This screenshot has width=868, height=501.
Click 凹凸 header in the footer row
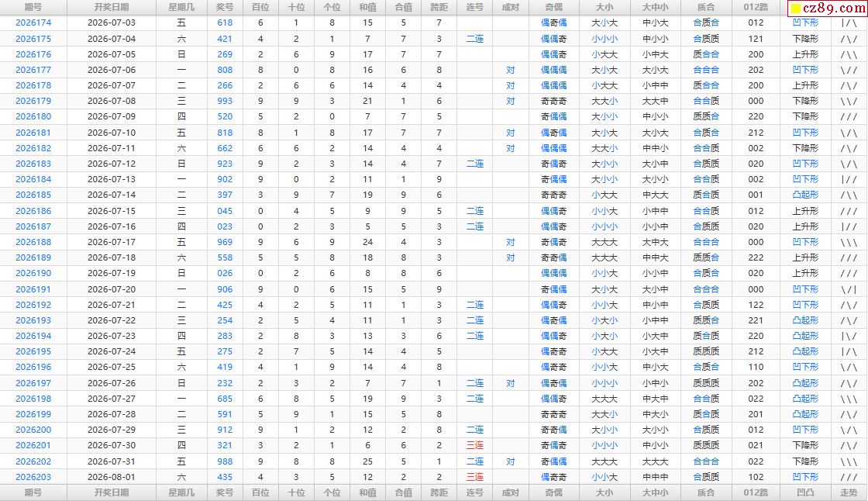point(805,492)
